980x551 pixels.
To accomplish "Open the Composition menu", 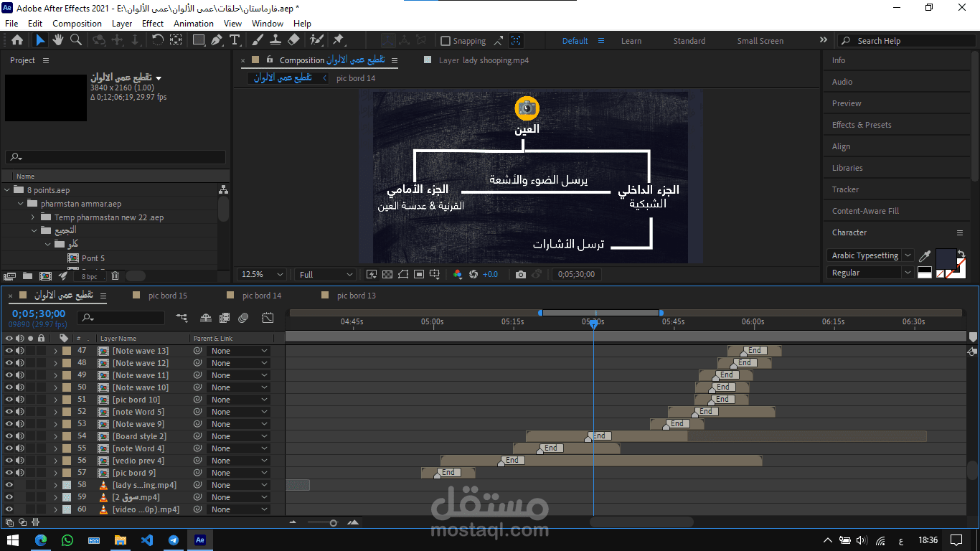I will click(77, 23).
